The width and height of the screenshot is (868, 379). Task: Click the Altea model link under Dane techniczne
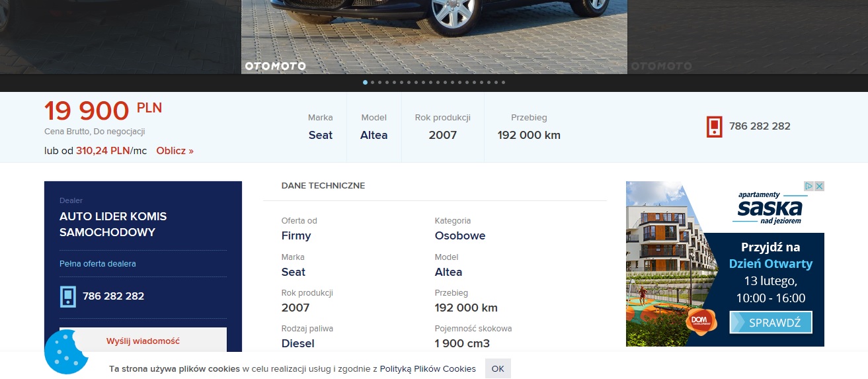pyautogui.click(x=448, y=272)
